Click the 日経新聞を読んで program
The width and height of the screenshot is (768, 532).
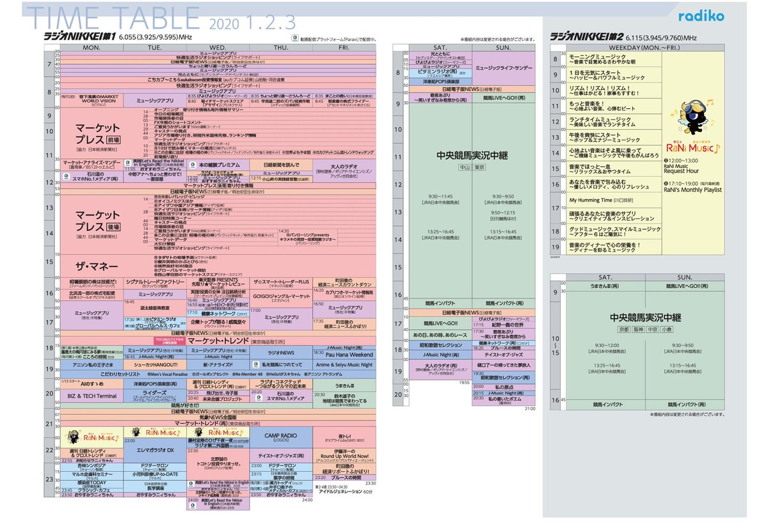[280, 165]
